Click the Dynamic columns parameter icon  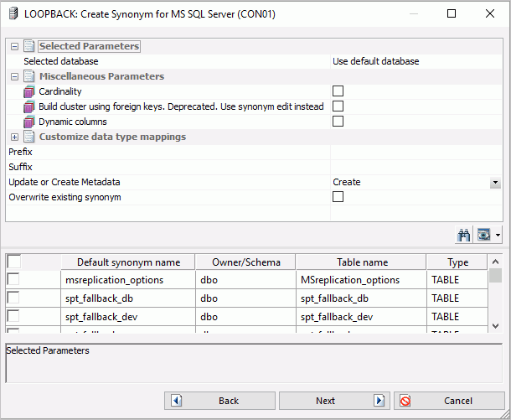click(29, 122)
